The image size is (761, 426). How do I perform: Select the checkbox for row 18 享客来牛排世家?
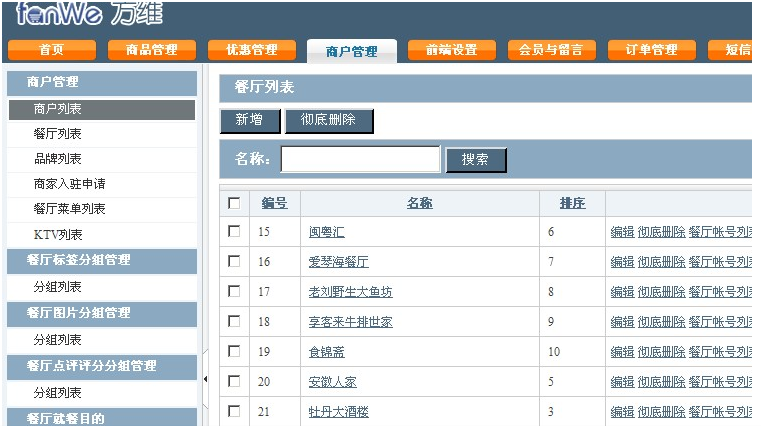(234, 322)
